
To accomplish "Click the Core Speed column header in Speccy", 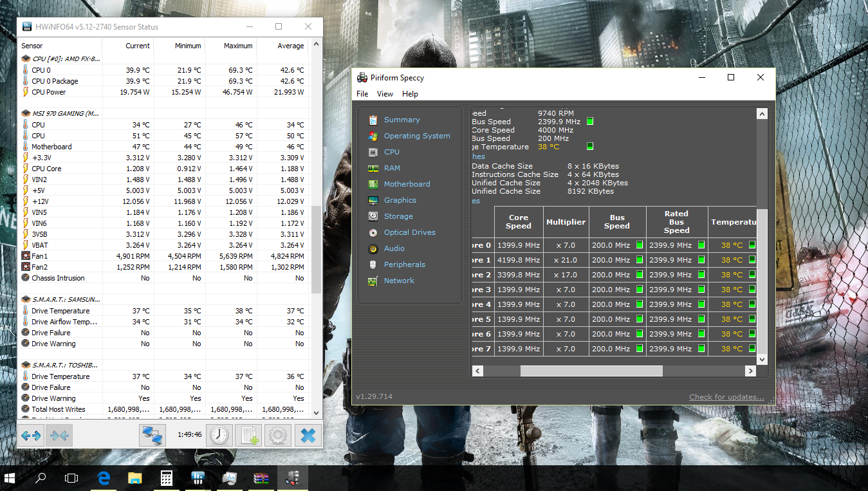I will (519, 222).
